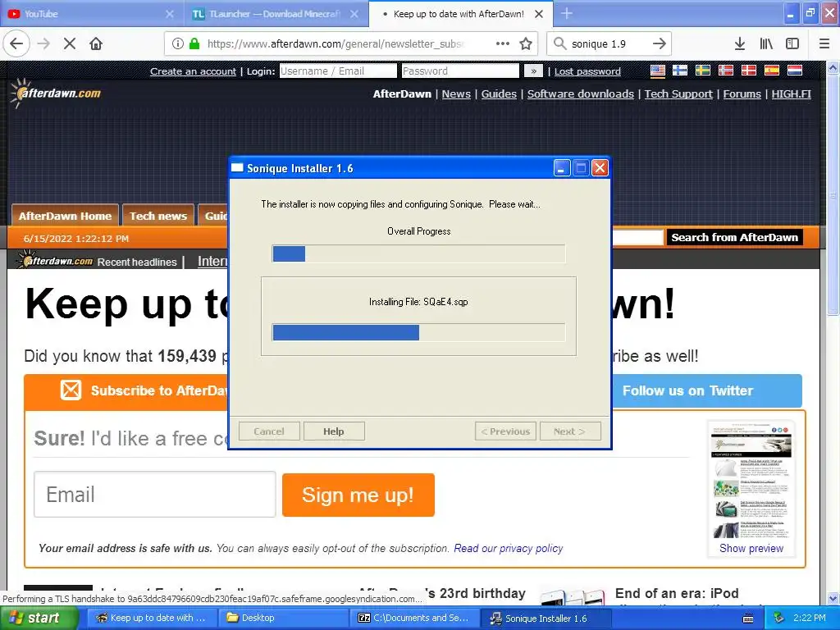Viewport: 840px width, 630px height.
Task: Select the Spanish flag language icon
Action: click(x=771, y=71)
